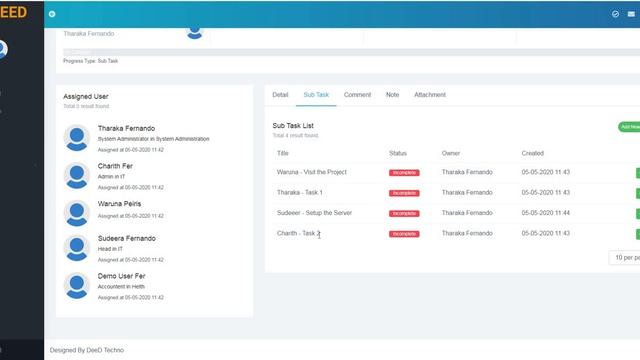
Task: Click the Created column header
Action: coord(532,153)
